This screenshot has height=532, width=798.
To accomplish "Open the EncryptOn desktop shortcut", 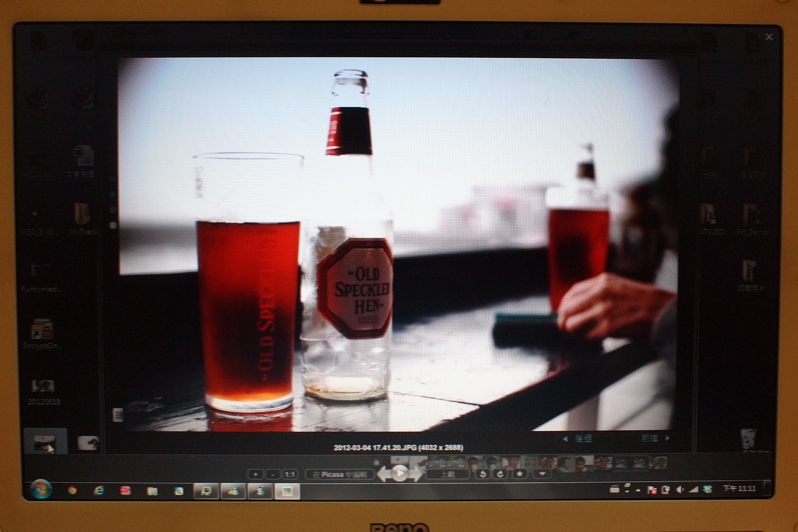I will coord(42,334).
